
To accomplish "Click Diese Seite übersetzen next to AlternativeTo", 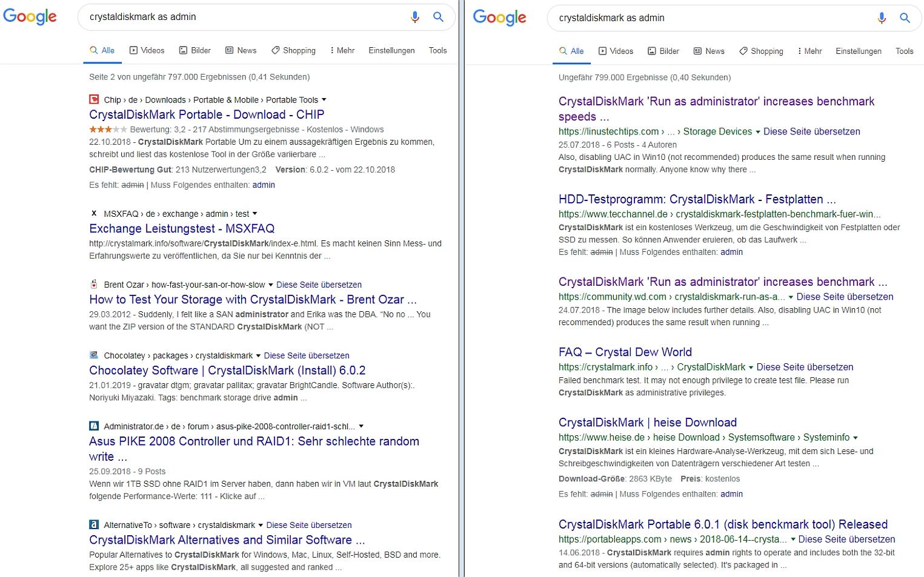I will 309,525.
